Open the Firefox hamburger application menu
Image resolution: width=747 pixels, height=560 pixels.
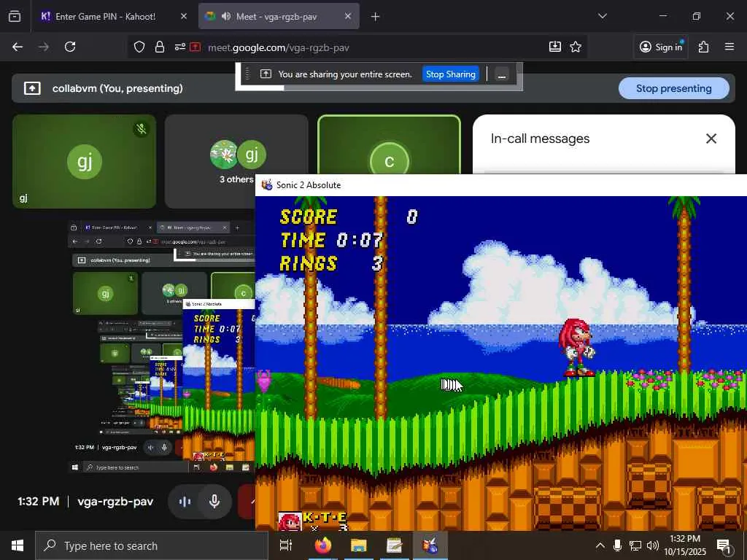tap(729, 47)
